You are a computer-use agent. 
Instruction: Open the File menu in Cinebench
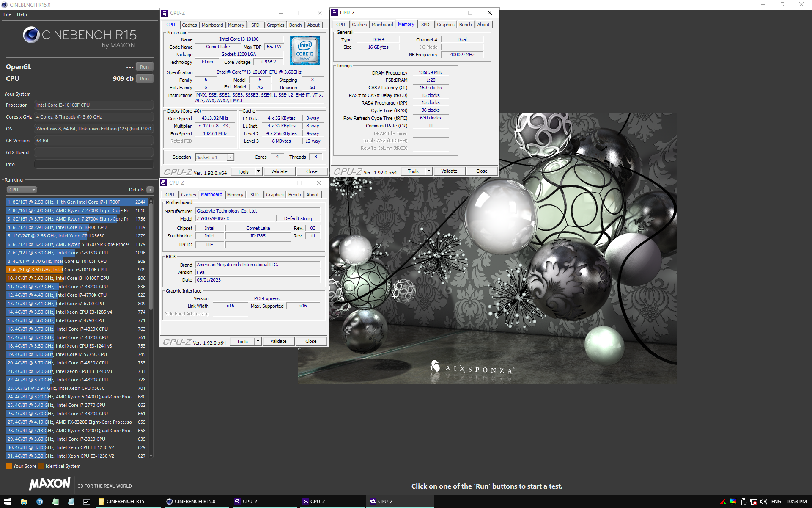pos(7,14)
